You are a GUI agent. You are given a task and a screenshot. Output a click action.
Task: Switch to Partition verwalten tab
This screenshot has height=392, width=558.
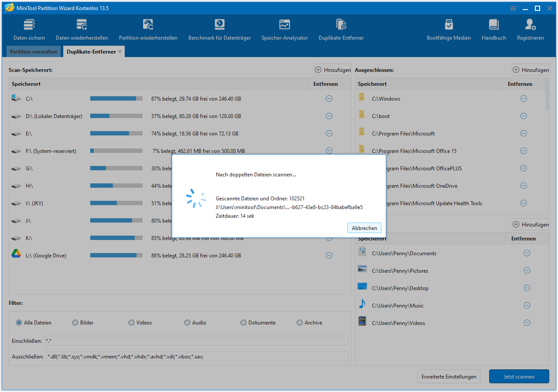click(x=34, y=52)
